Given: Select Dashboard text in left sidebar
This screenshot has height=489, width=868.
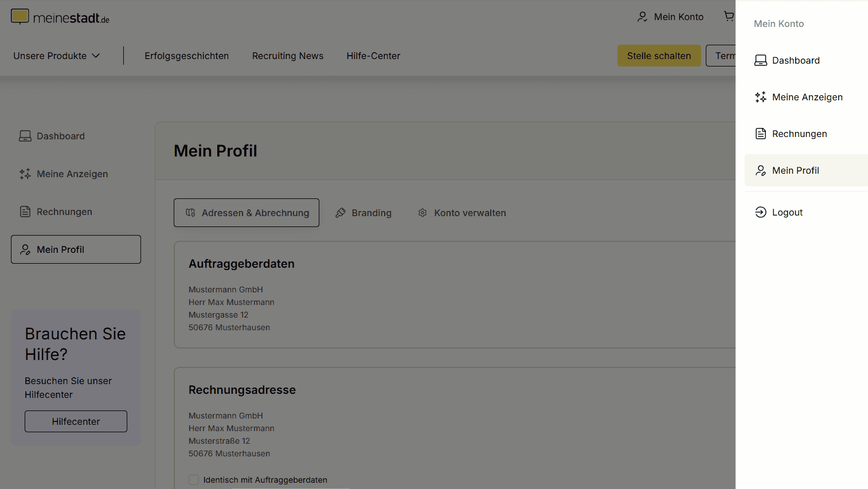Looking at the screenshot, I should [x=61, y=136].
